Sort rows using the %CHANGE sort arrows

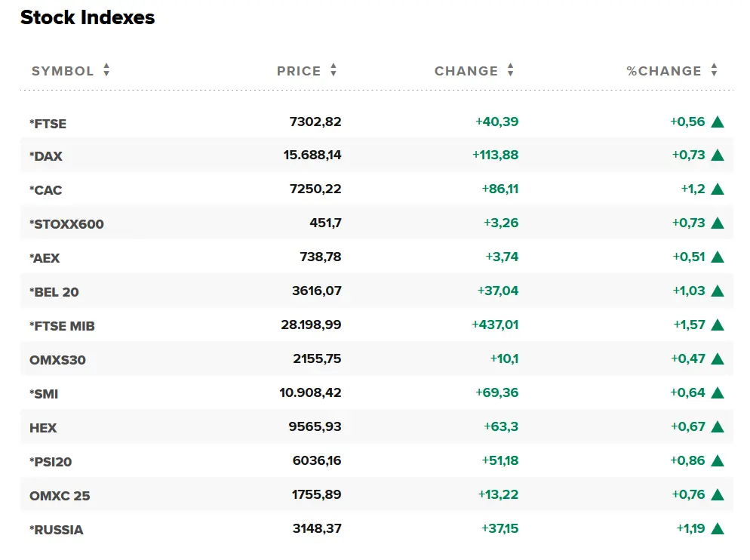[x=714, y=70]
